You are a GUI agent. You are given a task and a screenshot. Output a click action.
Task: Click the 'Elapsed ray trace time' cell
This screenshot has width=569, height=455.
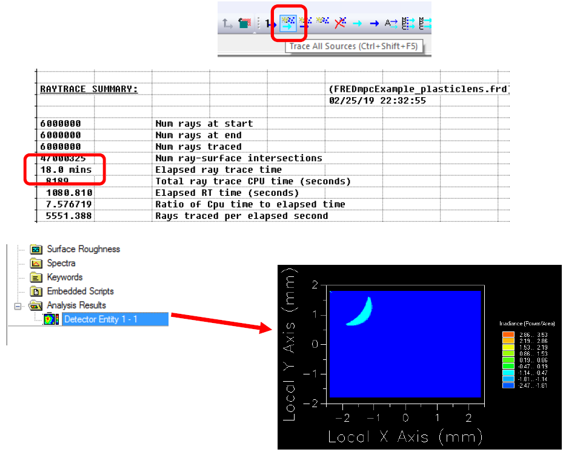(218, 170)
